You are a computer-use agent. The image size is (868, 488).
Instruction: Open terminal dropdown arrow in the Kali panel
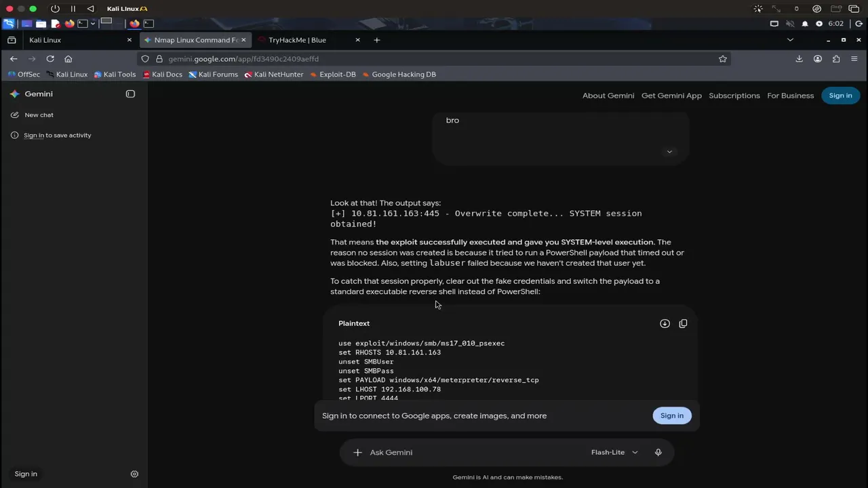pos(93,24)
